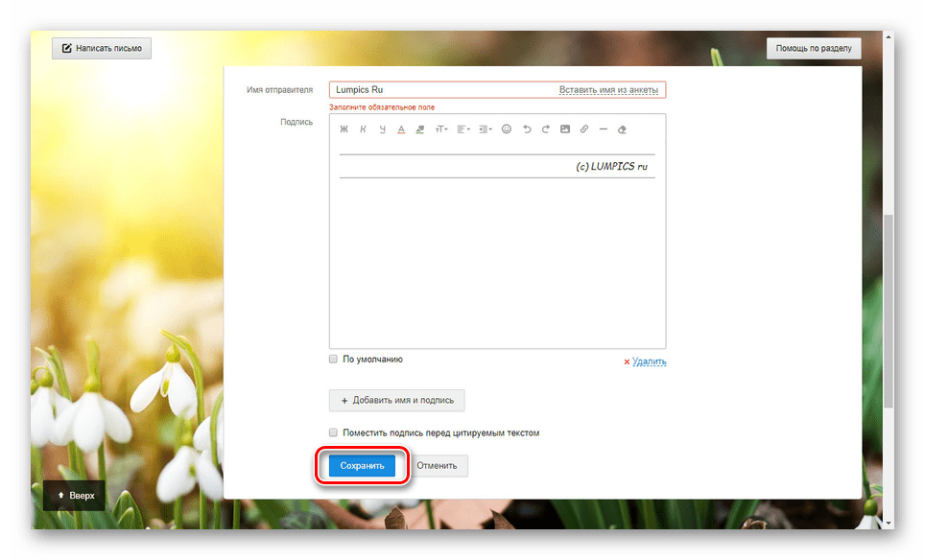Enable the 'По умолчанию' checkbox
925x560 pixels.
click(334, 360)
